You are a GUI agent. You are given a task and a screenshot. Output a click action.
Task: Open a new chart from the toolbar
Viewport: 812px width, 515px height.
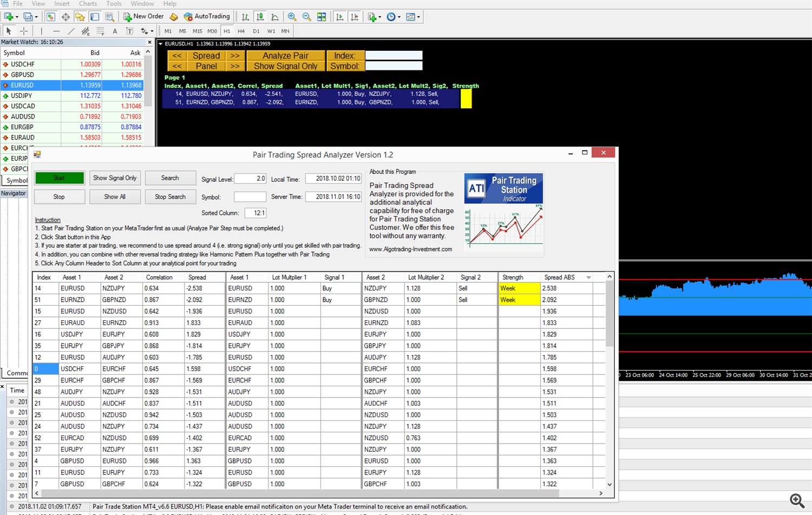tap(9, 17)
